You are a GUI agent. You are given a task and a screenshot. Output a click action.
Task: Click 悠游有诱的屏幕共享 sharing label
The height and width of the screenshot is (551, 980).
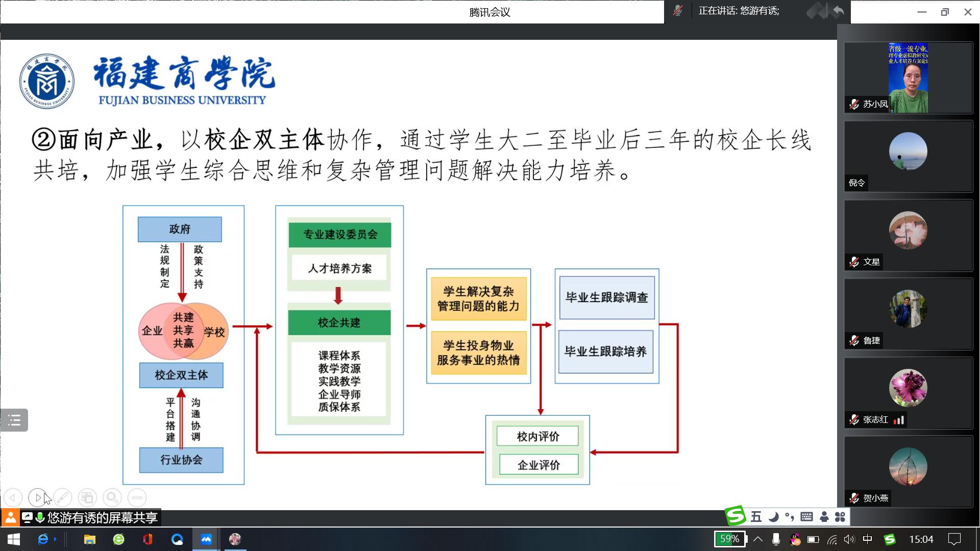tap(102, 518)
